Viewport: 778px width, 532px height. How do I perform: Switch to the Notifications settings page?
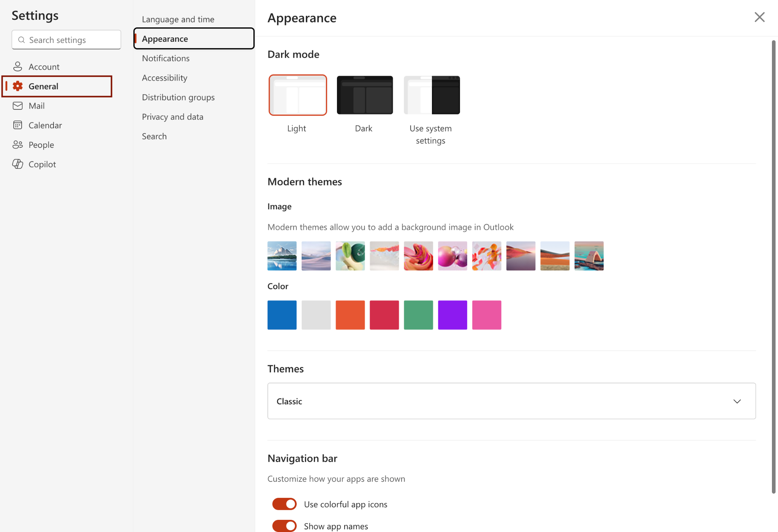click(166, 58)
